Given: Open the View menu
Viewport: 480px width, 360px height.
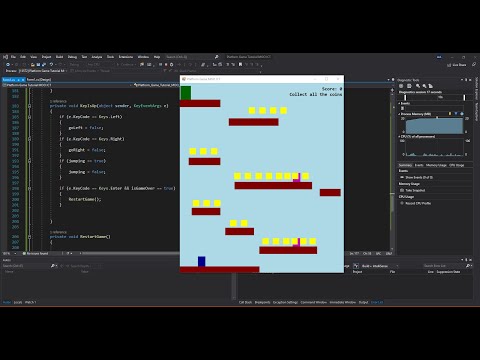Looking at the screenshot, I should pyautogui.click(x=34, y=57).
